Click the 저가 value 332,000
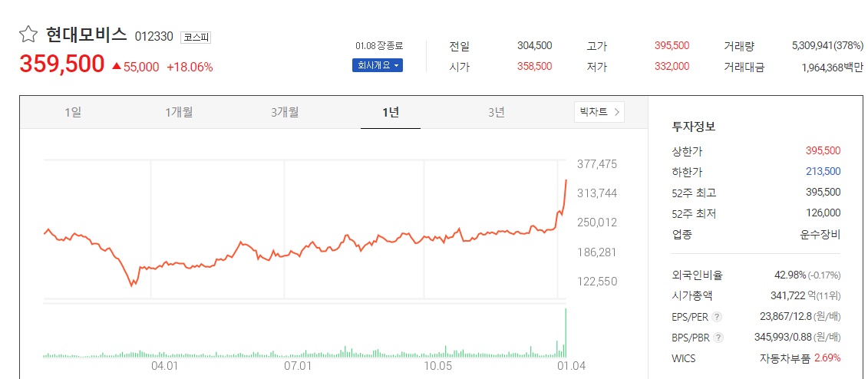Image resolution: width=868 pixels, height=379 pixels. (672, 67)
